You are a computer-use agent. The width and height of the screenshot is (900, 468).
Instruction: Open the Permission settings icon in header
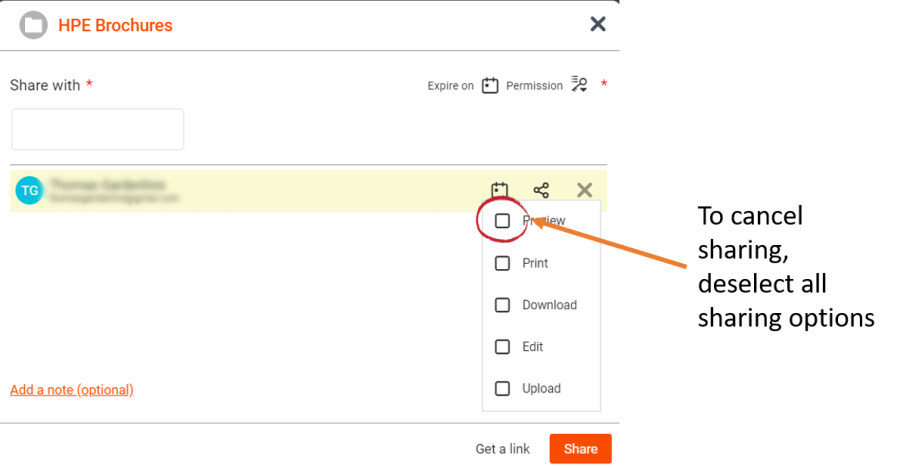point(579,84)
